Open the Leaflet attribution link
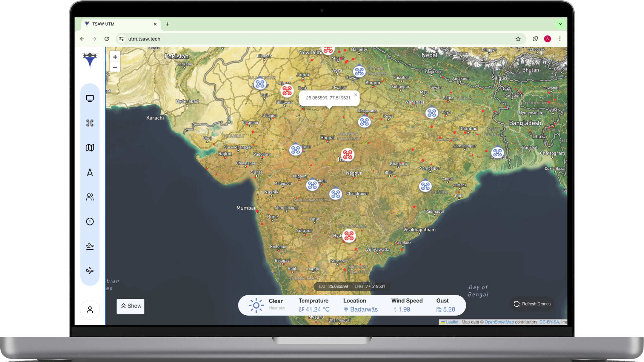The width and height of the screenshot is (644, 362). click(452, 322)
